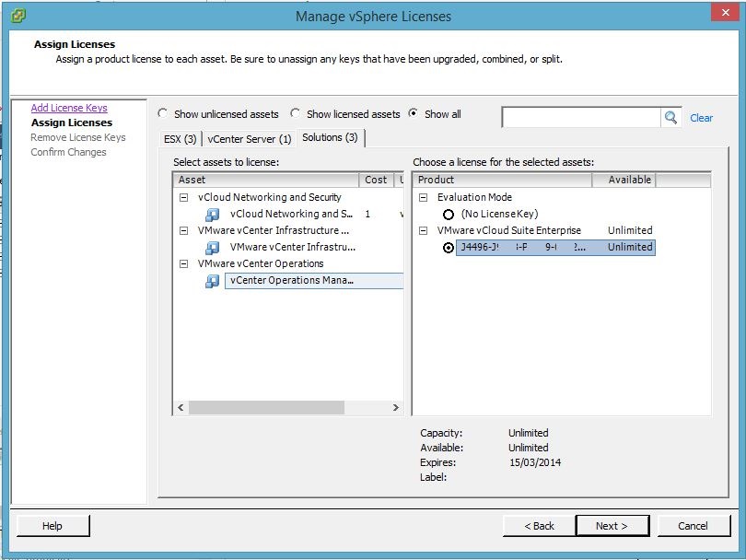Click the expiry date 15/03/2014
This screenshot has width=746, height=560.
click(535, 462)
